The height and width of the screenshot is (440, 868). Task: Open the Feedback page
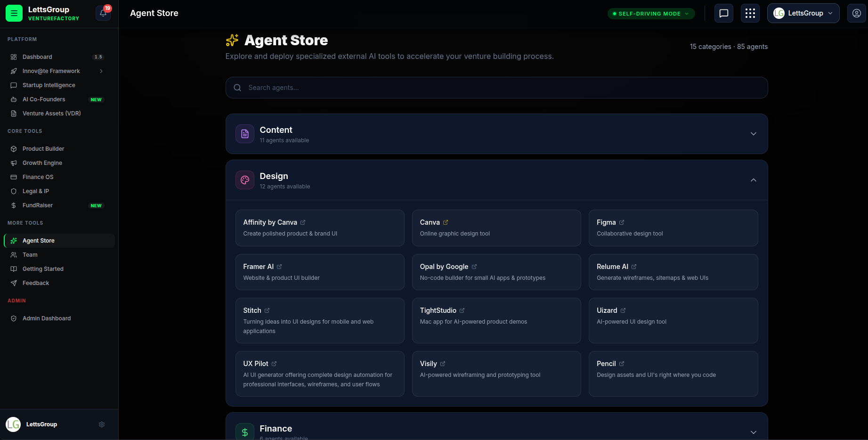59,283
